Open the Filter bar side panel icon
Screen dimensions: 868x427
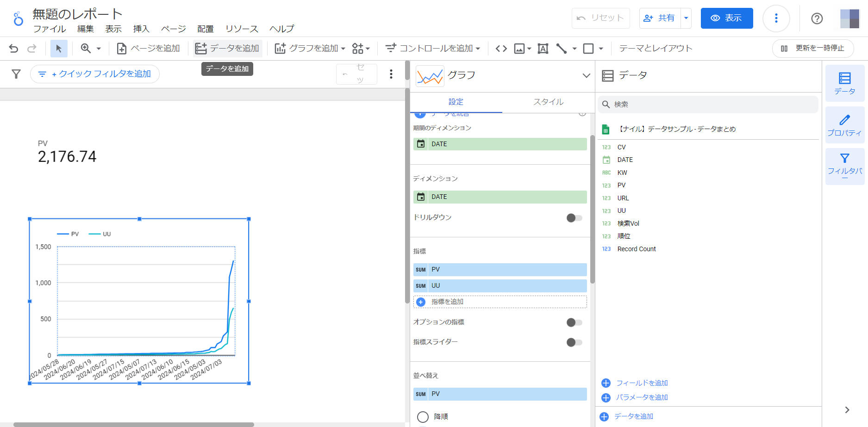point(845,167)
